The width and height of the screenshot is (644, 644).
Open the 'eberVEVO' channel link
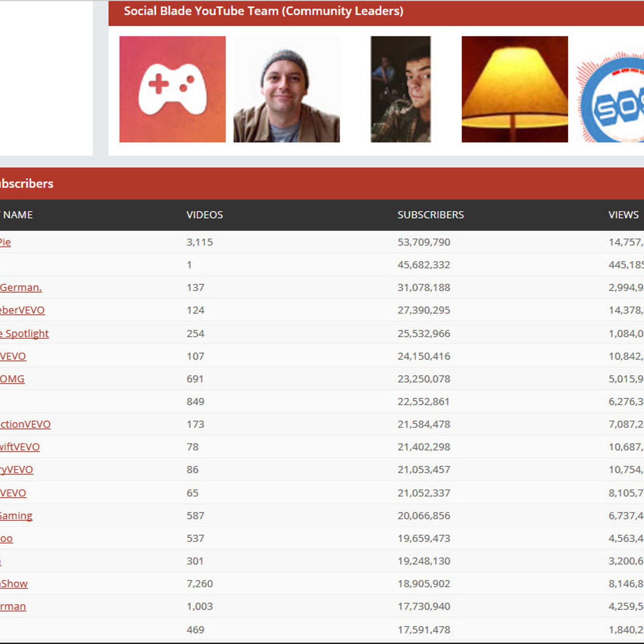[x=23, y=310]
